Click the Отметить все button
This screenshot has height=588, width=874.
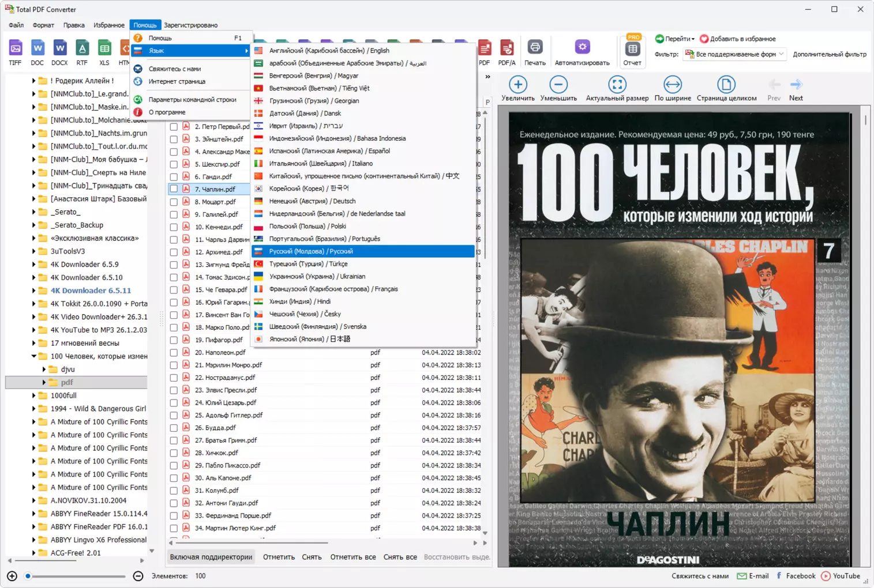click(x=353, y=557)
